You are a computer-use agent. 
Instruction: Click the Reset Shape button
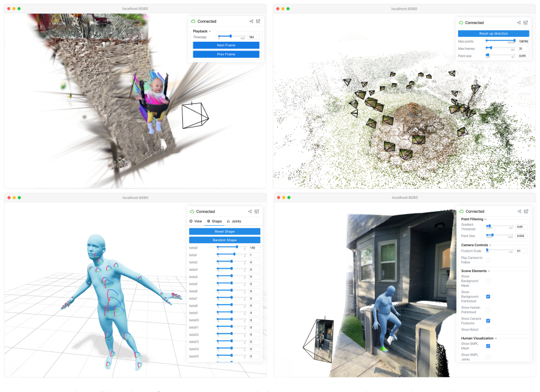click(225, 231)
